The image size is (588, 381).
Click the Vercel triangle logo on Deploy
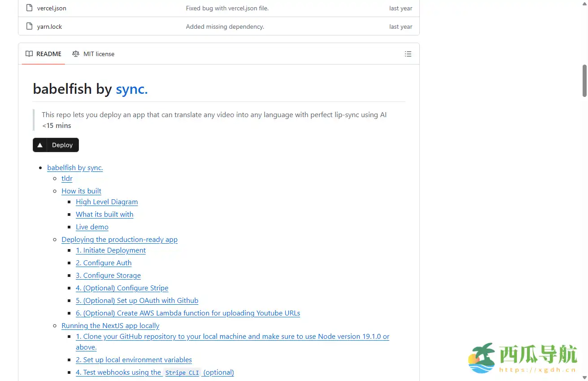click(x=40, y=145)
